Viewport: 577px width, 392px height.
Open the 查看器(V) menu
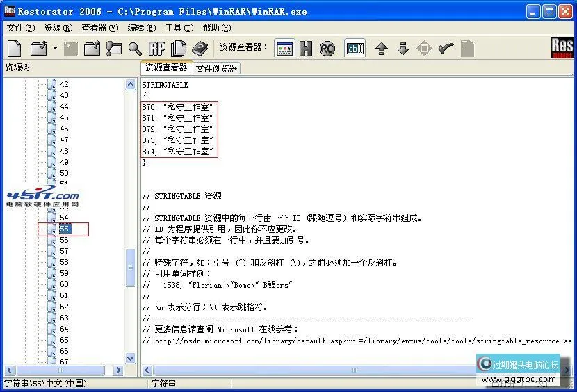99,28
